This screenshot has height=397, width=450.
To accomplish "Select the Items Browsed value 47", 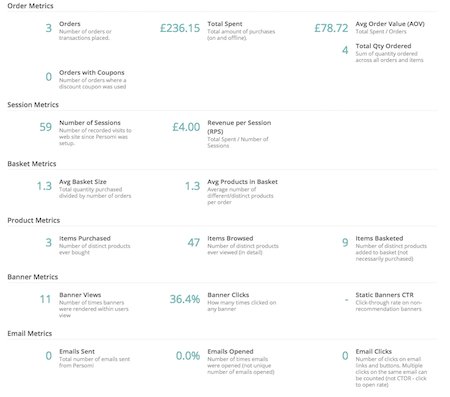I will [194, 243].
